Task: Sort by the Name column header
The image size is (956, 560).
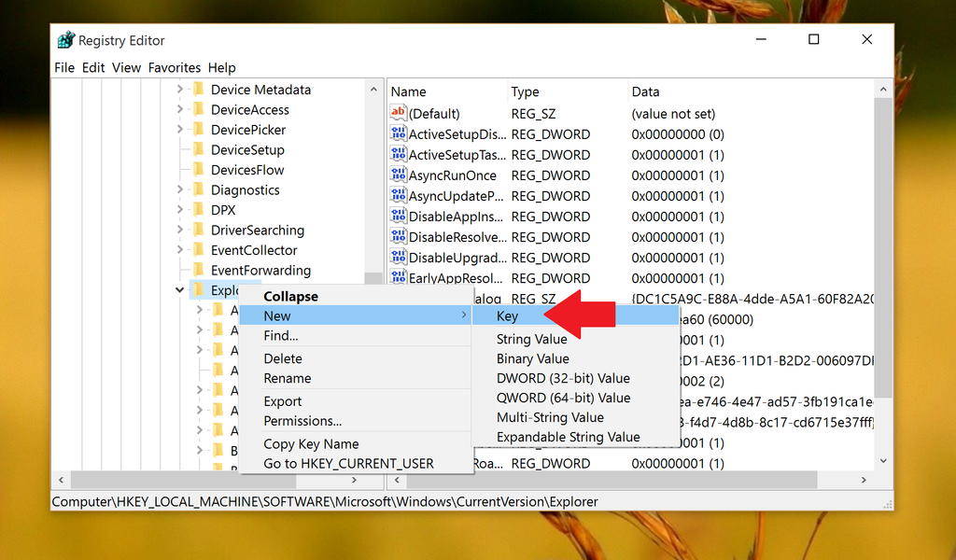Action: coord(447,91)
